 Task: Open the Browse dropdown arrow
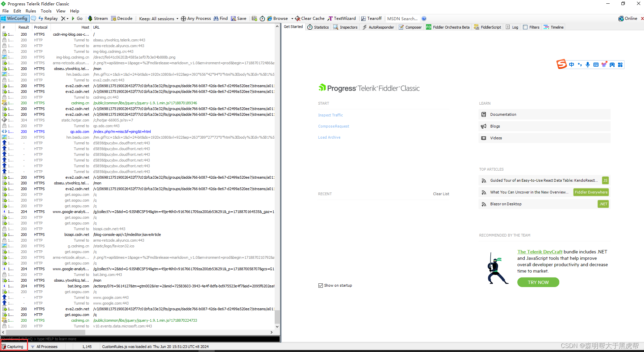[292, 19]
